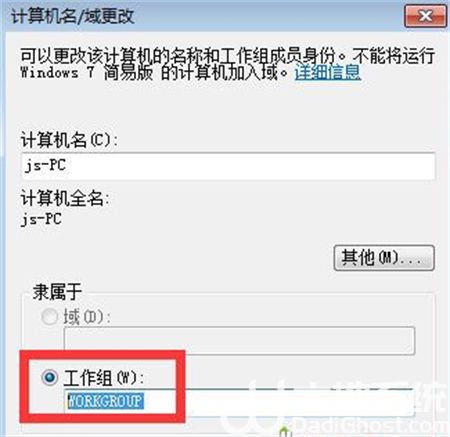Click the js-PC text under 计算机全名

tap(41, 219)
